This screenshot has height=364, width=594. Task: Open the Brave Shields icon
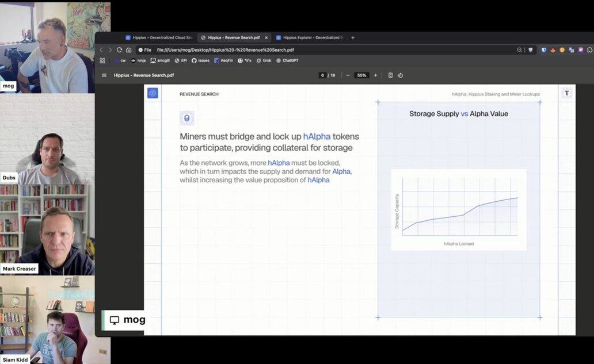pyautogui.click(x=530, y=50)
